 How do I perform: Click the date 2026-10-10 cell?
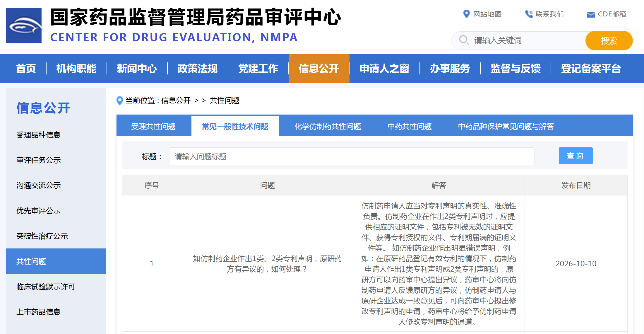[576, 264]
